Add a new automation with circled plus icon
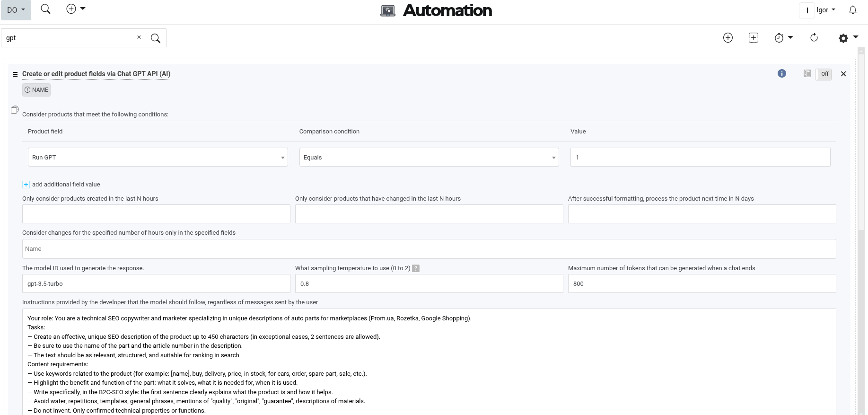The image size is (868, 415). (x=728, y=38)
